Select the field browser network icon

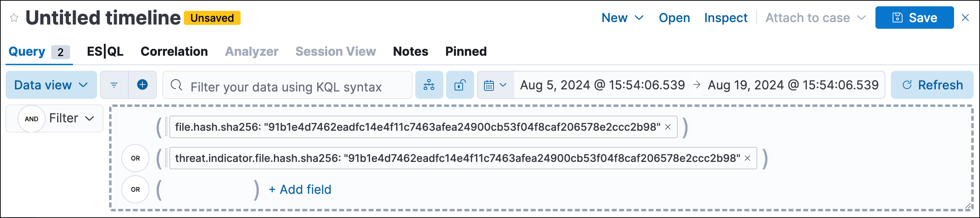pos(429,84)
